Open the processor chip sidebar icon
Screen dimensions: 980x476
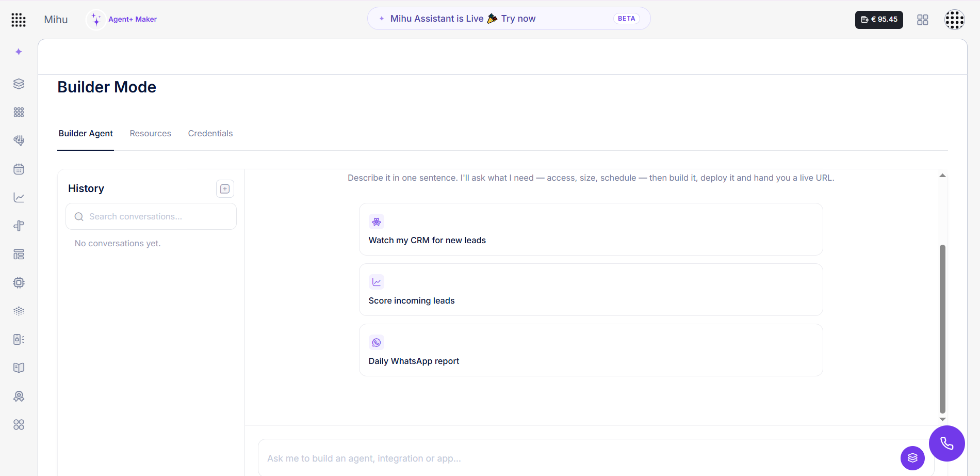click(x=19, y=282)
